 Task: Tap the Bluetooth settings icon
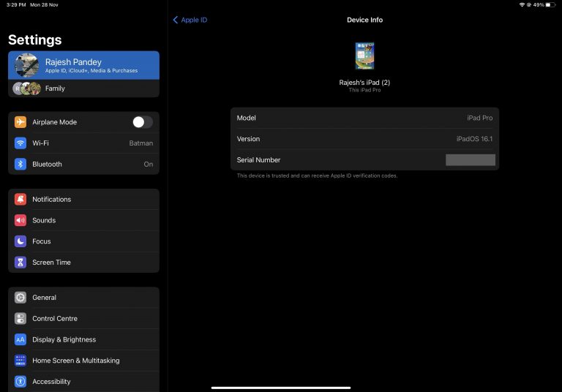pyautogui.click(x=20, y=164)
